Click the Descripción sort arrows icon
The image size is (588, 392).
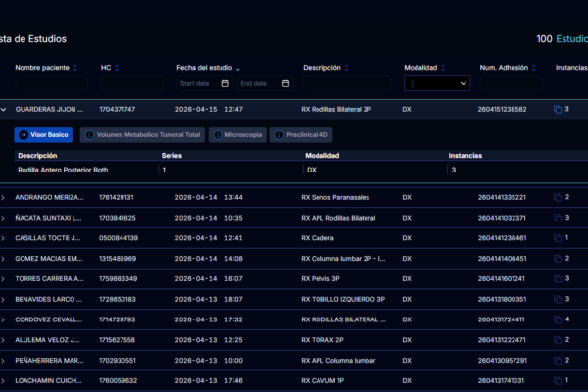pyautogui.click(x=346, y=68)
